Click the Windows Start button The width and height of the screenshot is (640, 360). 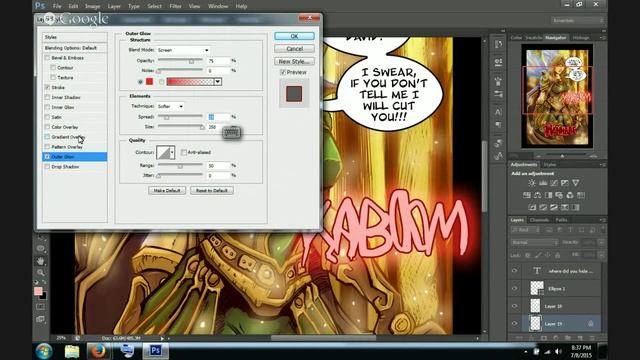44,351
